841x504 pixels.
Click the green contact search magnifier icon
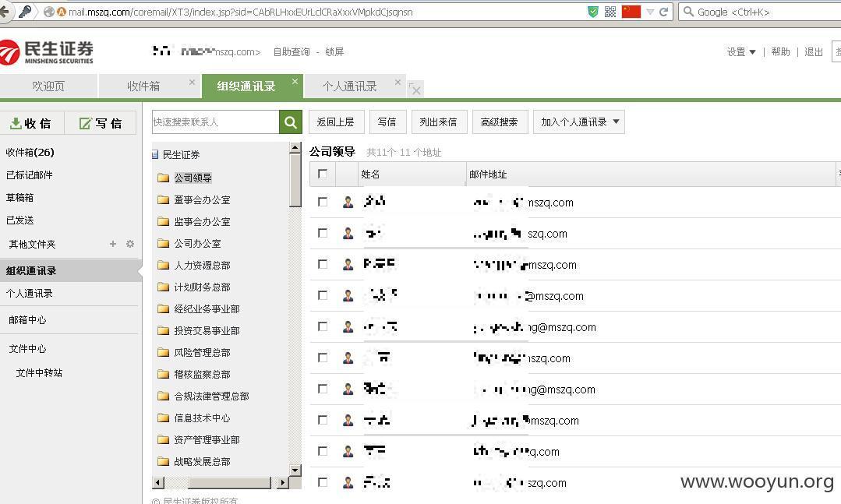[290, 122]
